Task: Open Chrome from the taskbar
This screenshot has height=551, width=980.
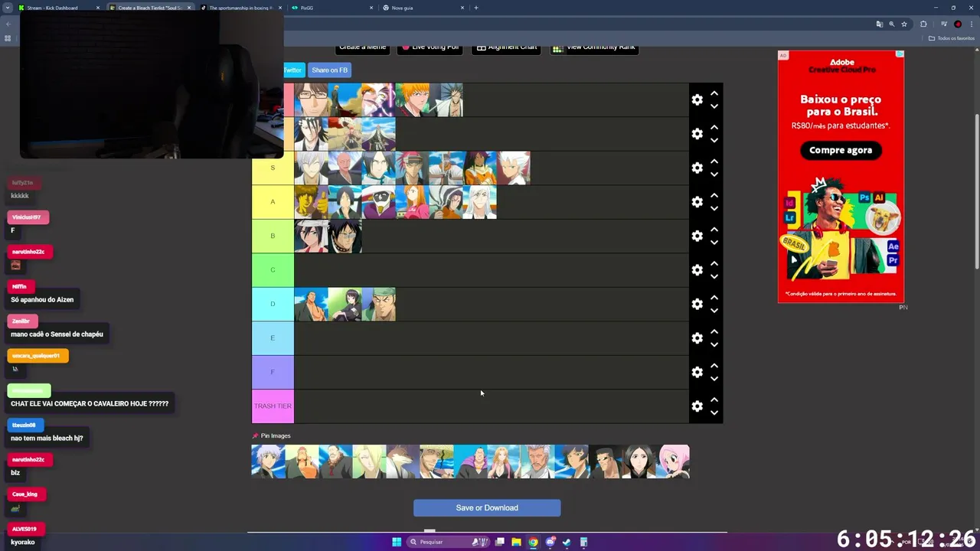Action: click(x=533, y=542)
